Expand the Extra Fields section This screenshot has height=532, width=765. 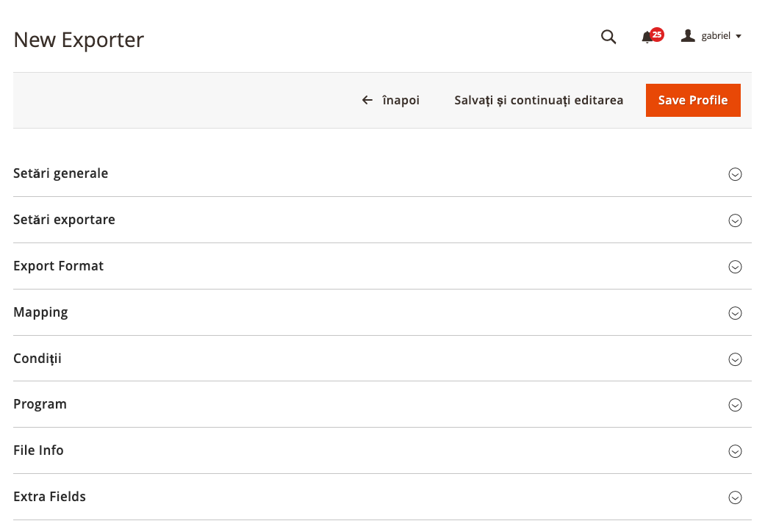click(382, 497)
